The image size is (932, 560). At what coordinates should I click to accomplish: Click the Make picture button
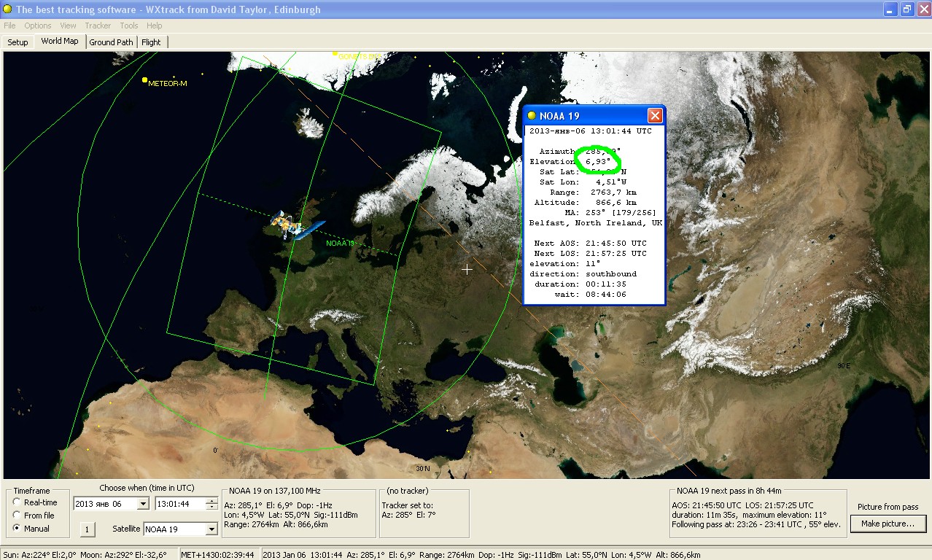[x=888, y=524]
